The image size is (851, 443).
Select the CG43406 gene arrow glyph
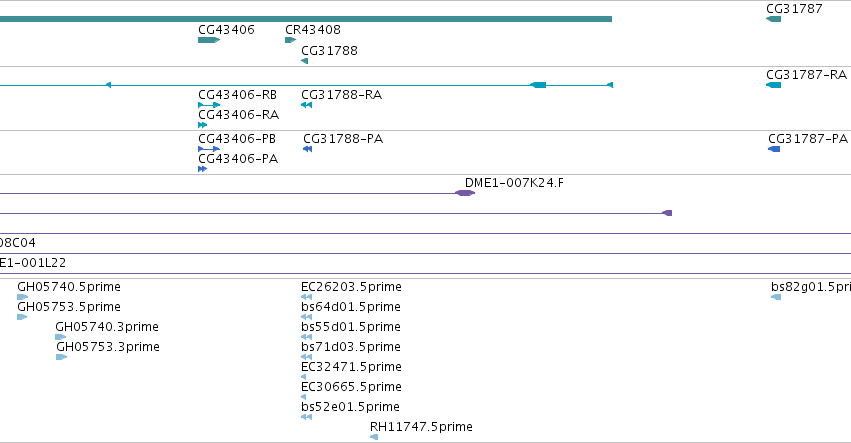click(209, 40)
